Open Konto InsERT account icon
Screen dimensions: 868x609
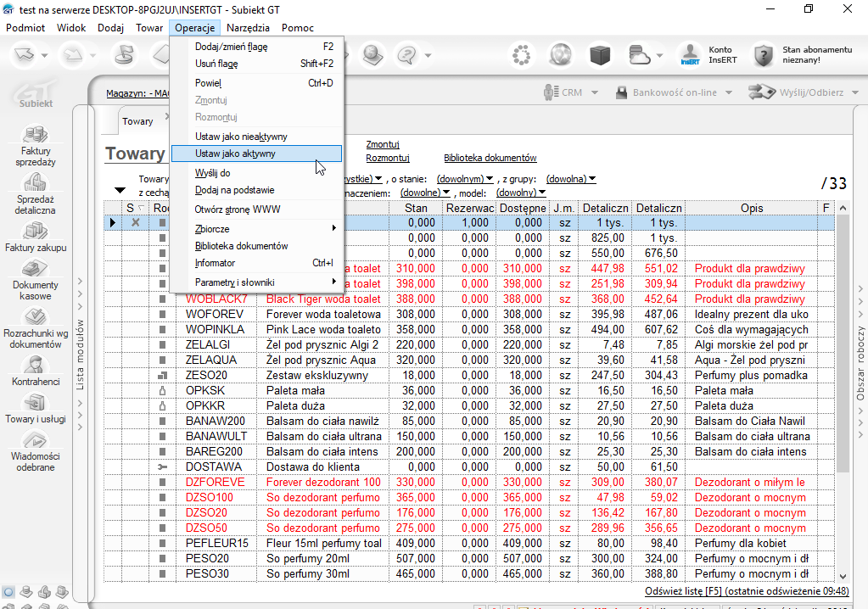click(690, 55)
